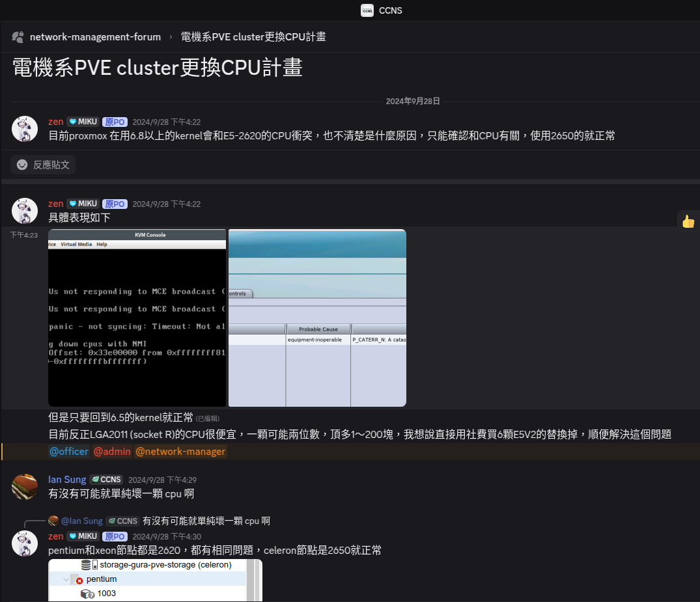Click zen's avatar on the first post
Image resolution: width=700 pixels, height=602 pixels.
(x=25, y=129)
